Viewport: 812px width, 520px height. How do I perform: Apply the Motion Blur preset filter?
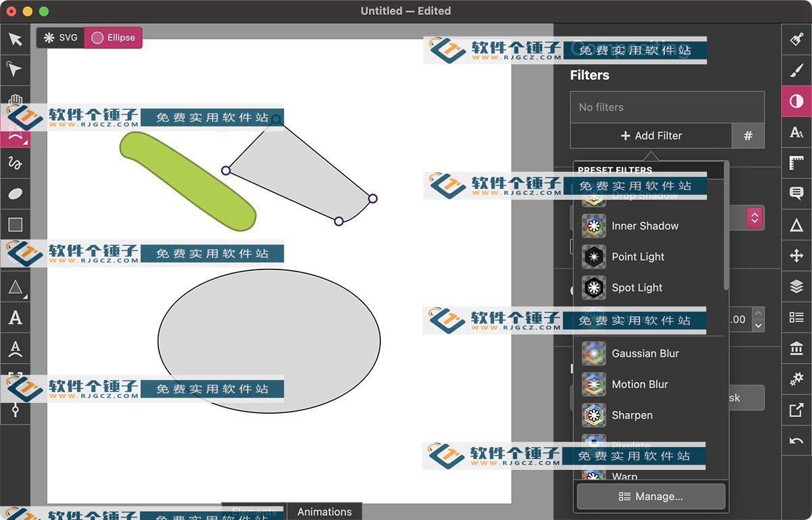[x=649, y=385]
